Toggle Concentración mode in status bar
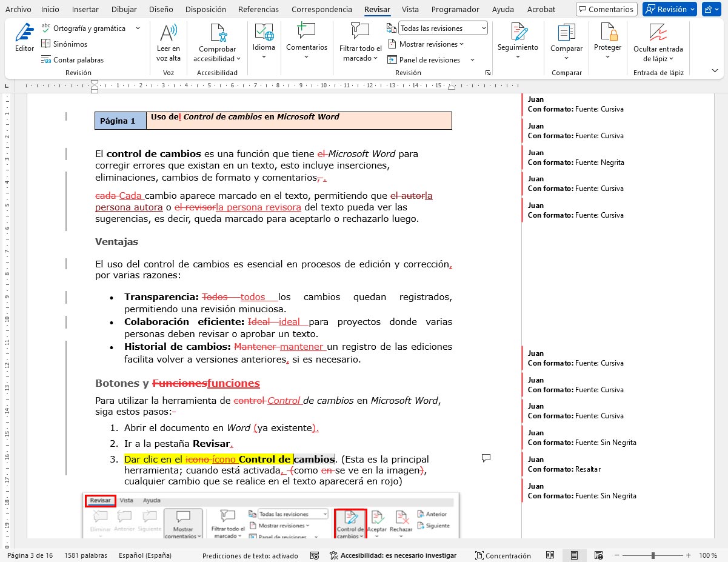Viewport: 728px width, 562px height. tap(503, 555)
